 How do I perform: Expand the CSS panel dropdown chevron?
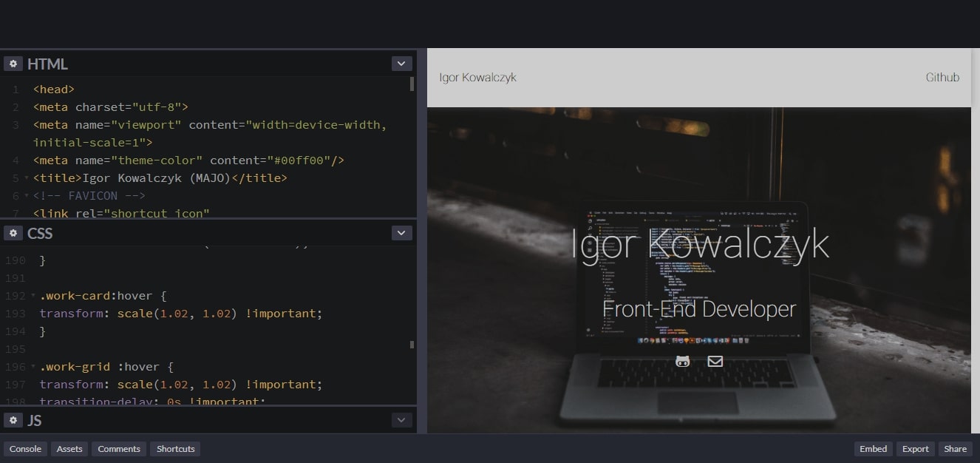pos(401,234)
